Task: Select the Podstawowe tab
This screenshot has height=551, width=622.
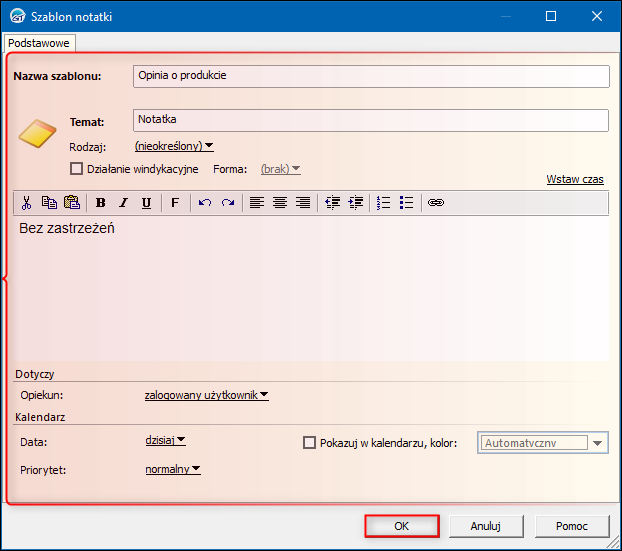Action: (39, 43)
